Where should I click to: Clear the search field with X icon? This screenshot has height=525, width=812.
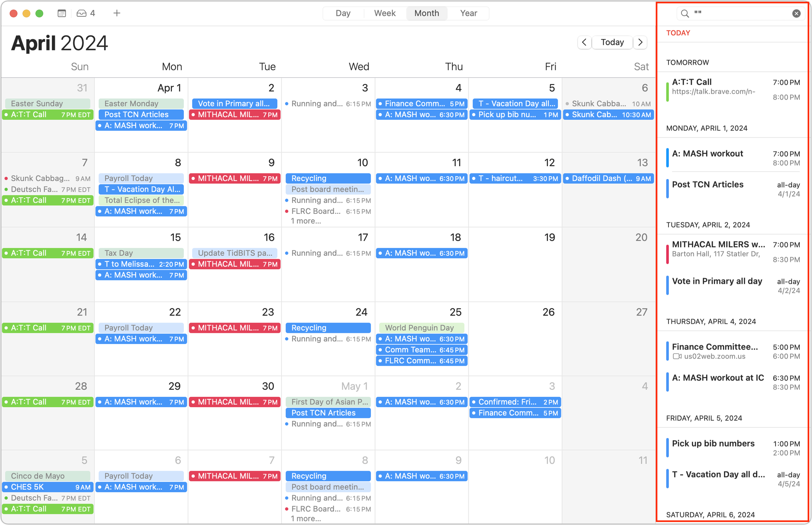(796, 13)
